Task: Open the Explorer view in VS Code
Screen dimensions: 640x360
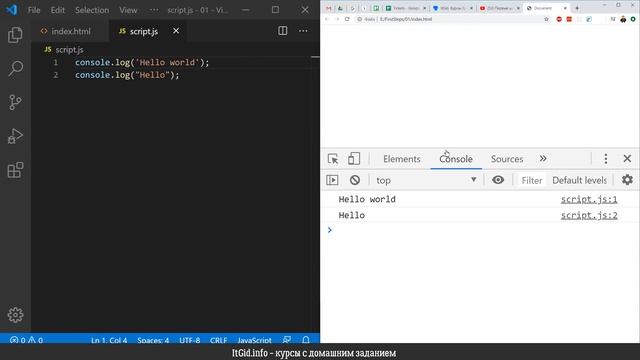Action: (15, 35)
